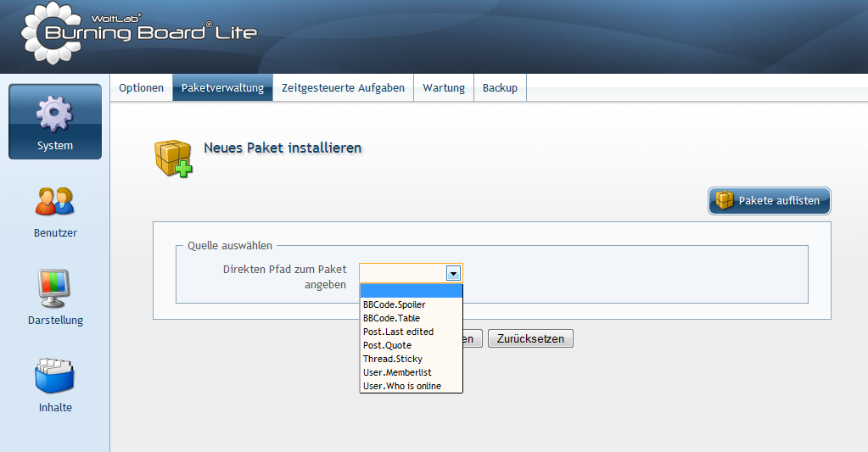Image resolution: width=868 pixels, height=452 pixels.
Task: Open the Backup tab
Action: pos(500,88)
